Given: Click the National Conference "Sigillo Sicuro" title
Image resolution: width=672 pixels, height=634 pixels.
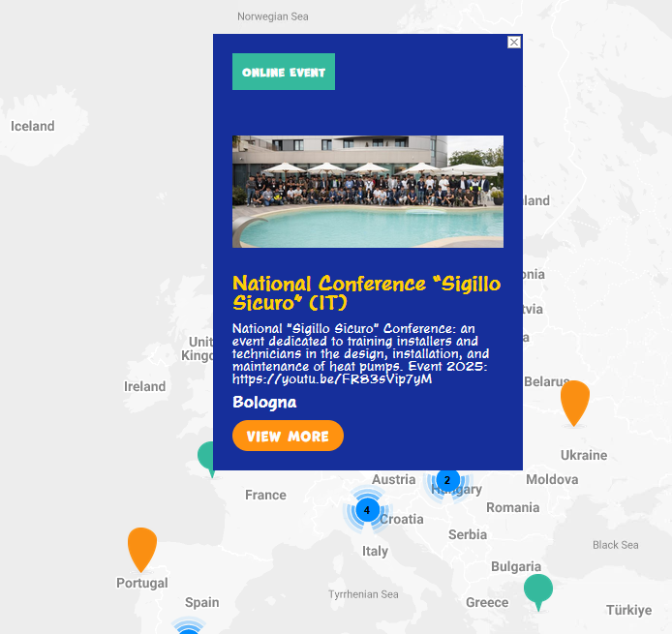Looking at the screenshot, I should tap(366, 293).
